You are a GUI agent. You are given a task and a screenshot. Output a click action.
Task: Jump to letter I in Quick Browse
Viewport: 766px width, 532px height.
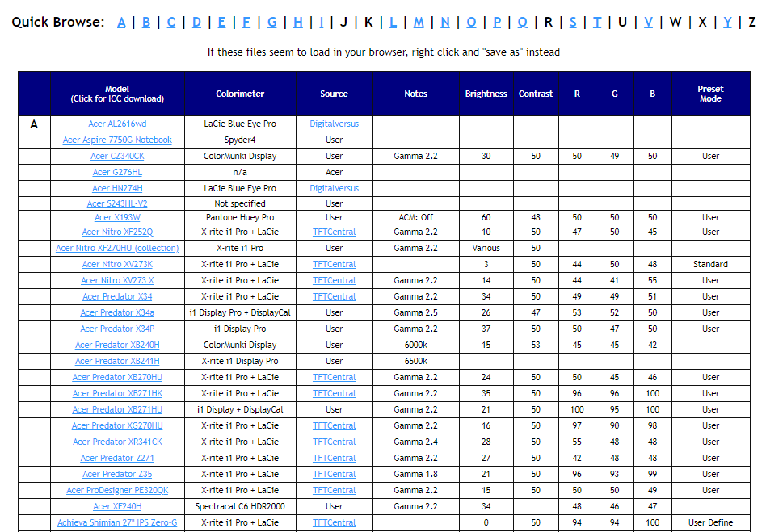tap(322, 23)
